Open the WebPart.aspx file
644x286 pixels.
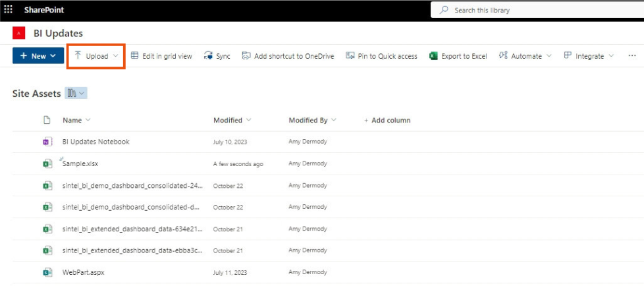[84, 272]
